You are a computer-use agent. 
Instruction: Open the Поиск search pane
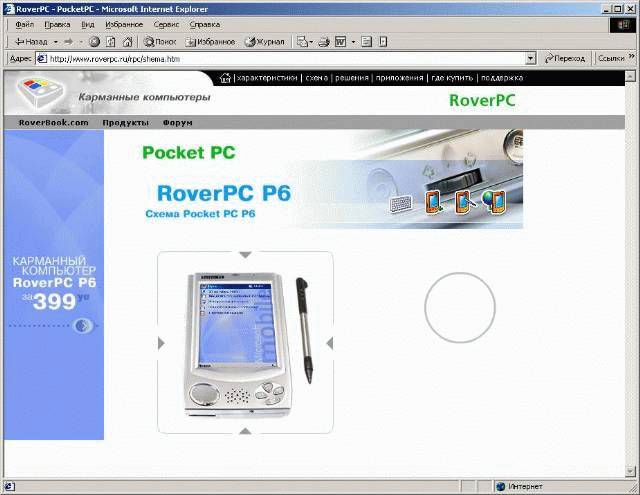pos(160,42)
